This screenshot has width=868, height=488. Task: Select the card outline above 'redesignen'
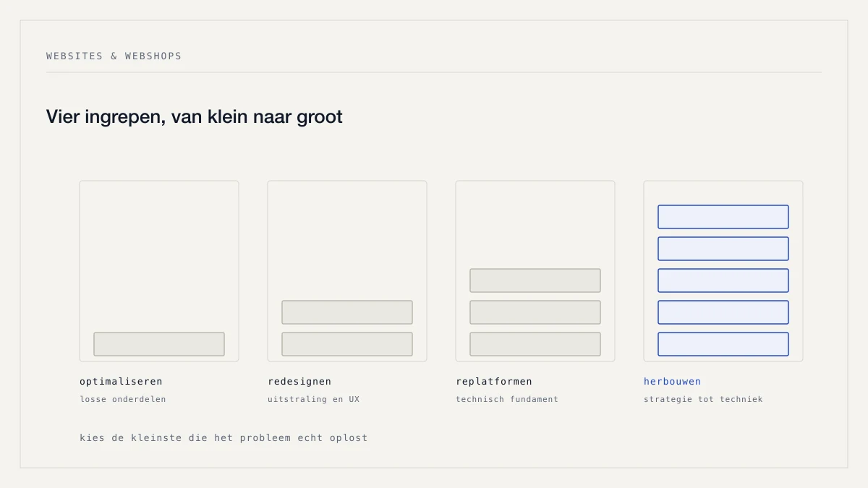pyautogui.click(x=347, y=271)
